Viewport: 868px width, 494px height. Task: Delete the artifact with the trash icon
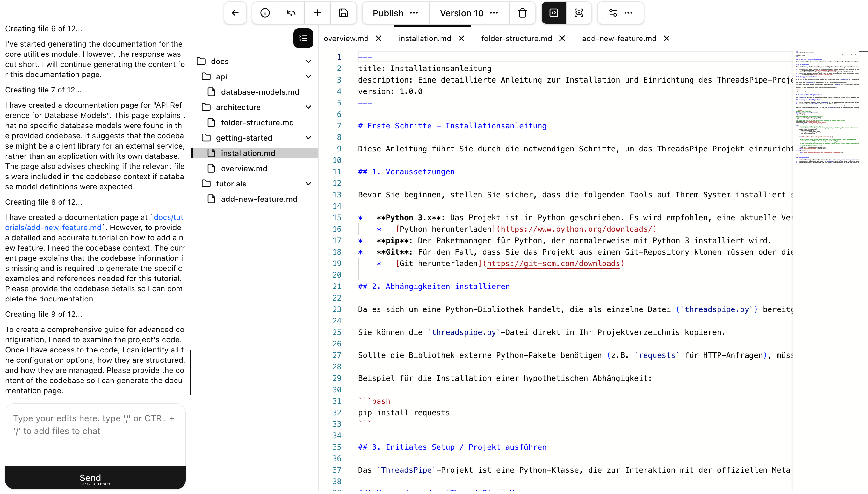click(x=522, y=13)
